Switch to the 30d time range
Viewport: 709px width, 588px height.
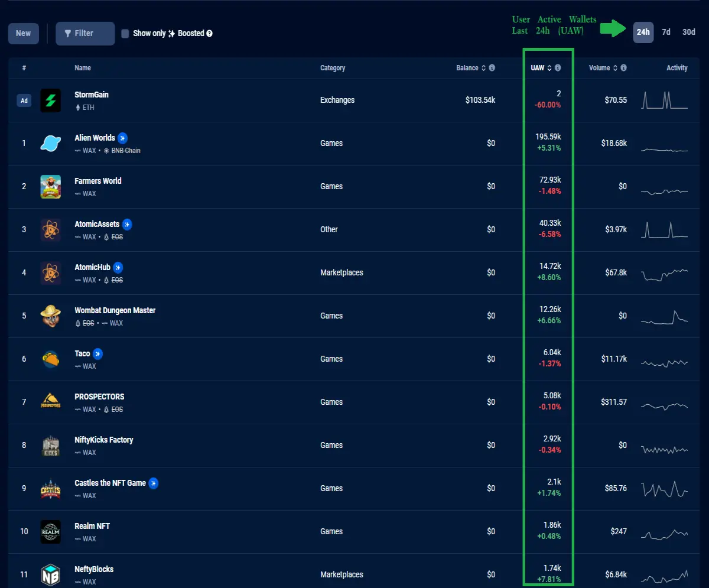689,32
